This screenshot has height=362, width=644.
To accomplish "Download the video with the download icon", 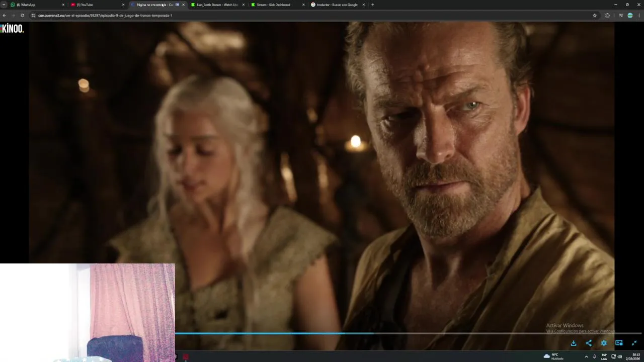I will [573, 343].
